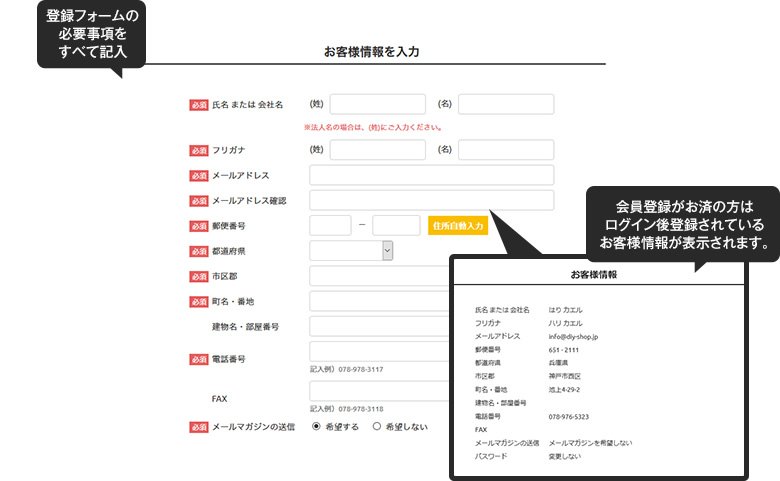
Task: Click the 町名・番地 text field
Action: click(x=380, y=301)
